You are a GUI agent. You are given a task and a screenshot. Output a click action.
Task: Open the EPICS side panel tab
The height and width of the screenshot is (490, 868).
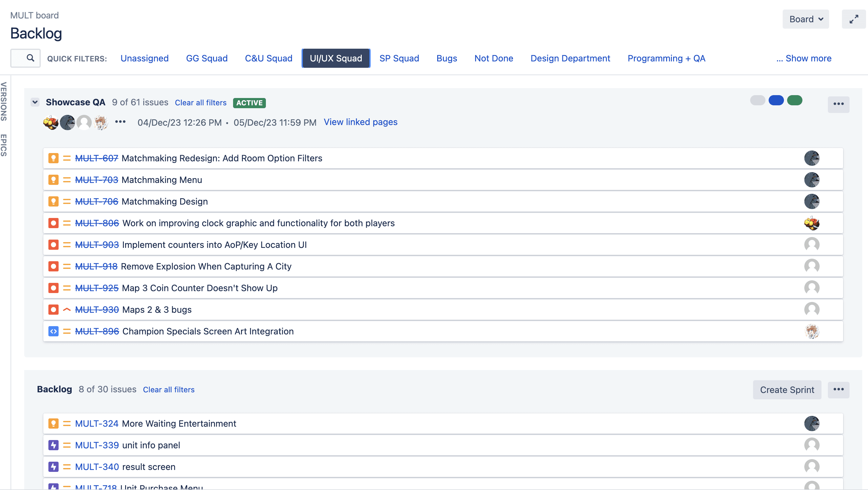click(4, 145)
